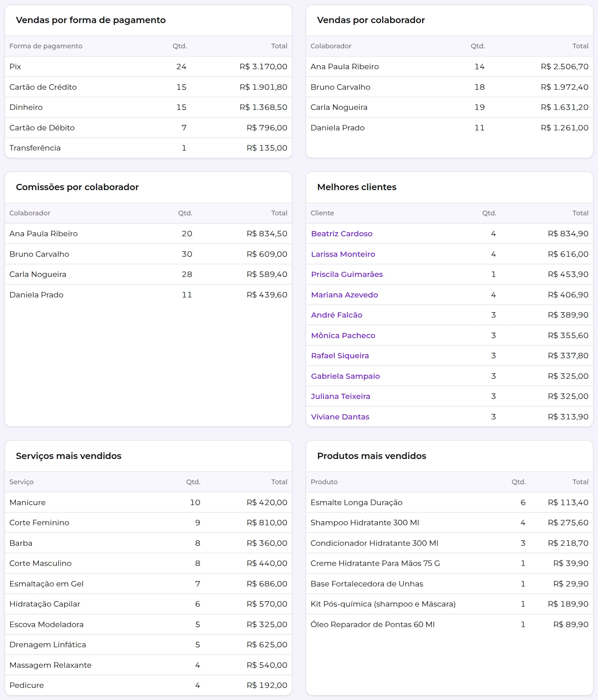The image size is (598, 700).
Task: Click Condicionador Hidratante 300 Ml product
Action: [374, 543]
